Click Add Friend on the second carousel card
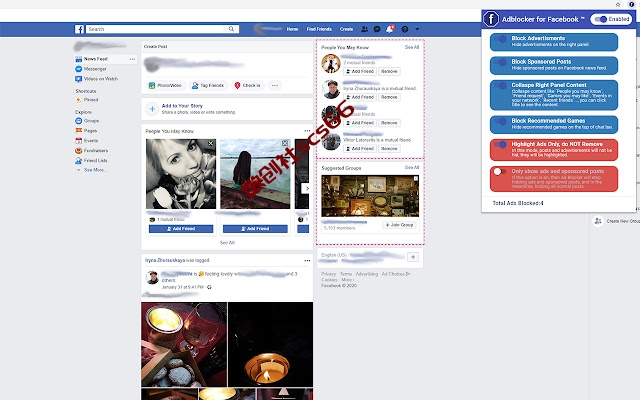This screenshot has width=640, height=400. tap(255, 229)
